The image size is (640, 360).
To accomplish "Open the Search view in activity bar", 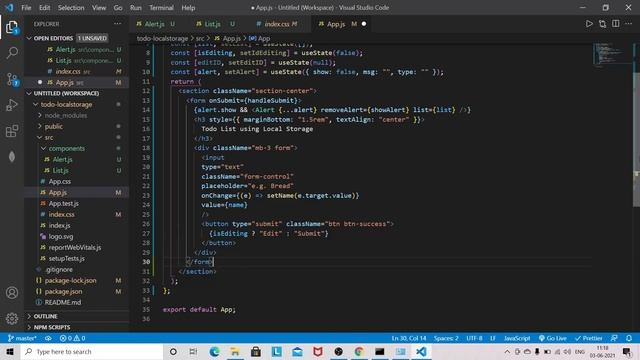I will coord(12,53).
